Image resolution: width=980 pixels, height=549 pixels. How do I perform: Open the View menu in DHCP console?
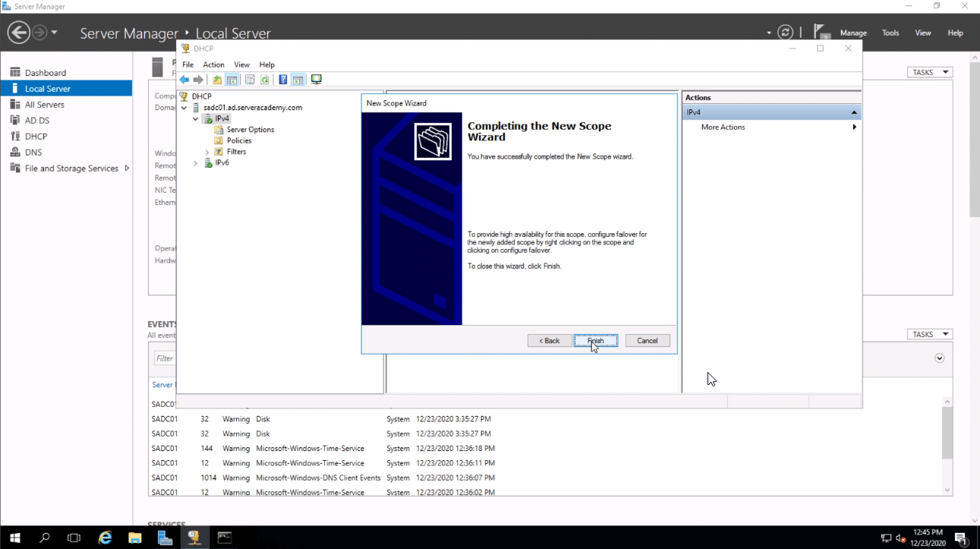(x=241, y=65)
